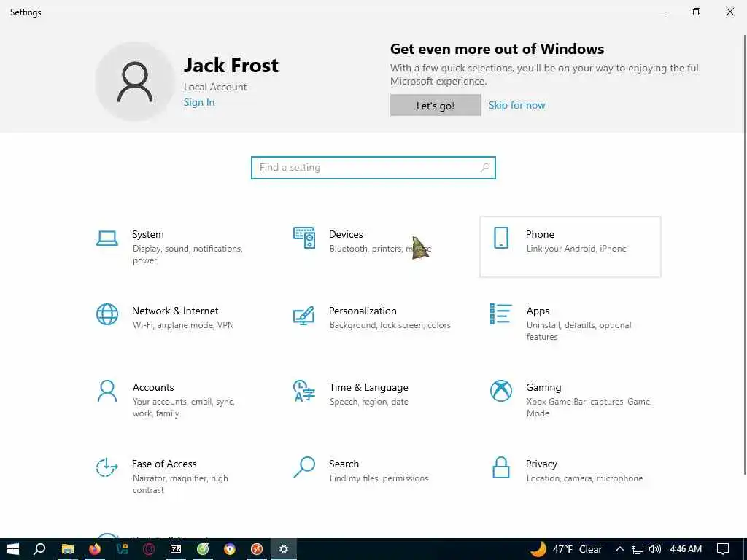The width and height of the screenshot is (747, 560).
Task: Click the 'Time & Language' title
Action: point(368,388)
